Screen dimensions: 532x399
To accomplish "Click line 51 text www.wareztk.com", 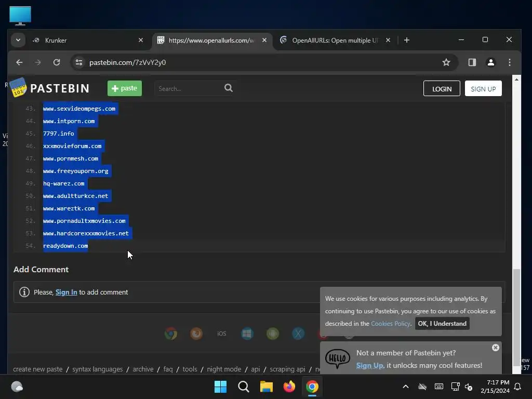I will point(69,208).
